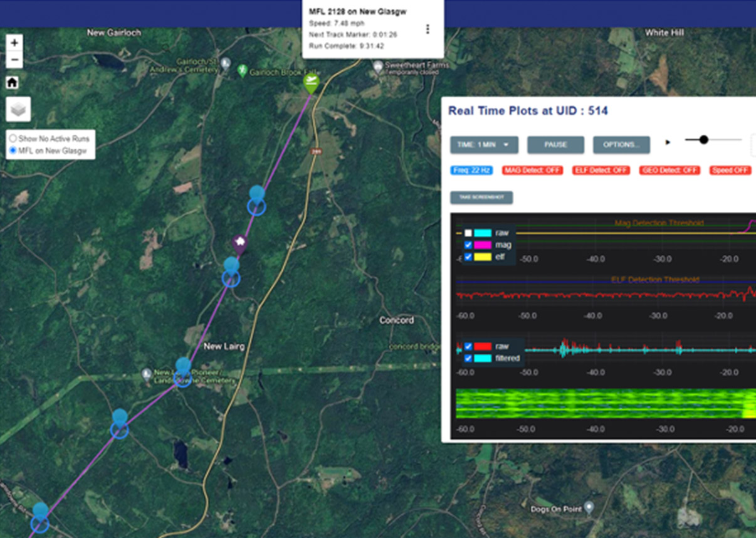The height and width of the screenshot is (538, 756).
Task: Click Concord map label
Action: (x=397, y=320)
